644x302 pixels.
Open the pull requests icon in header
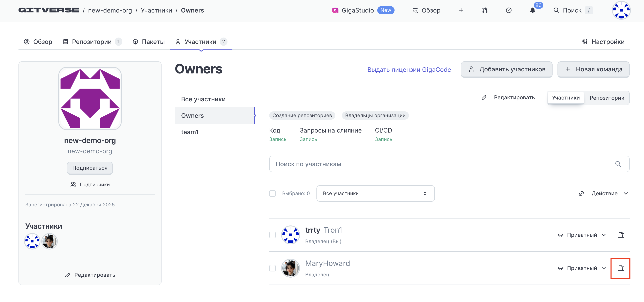click(485, 10)
